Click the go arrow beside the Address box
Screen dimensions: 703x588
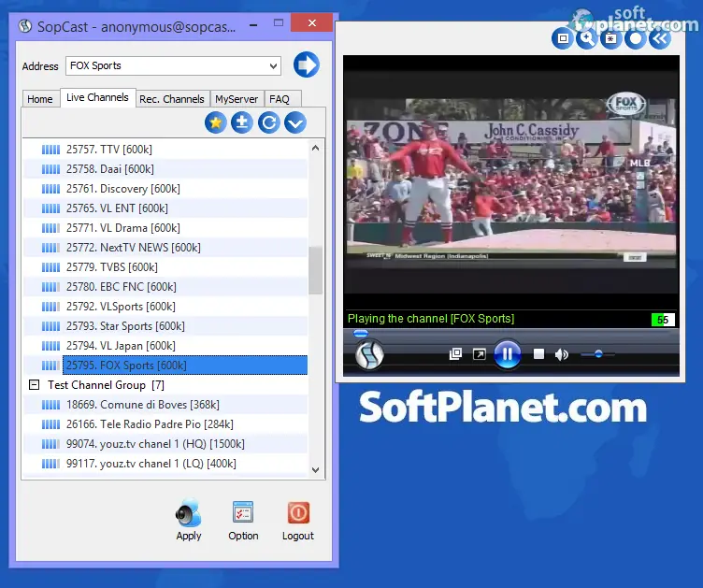(307, 65)
